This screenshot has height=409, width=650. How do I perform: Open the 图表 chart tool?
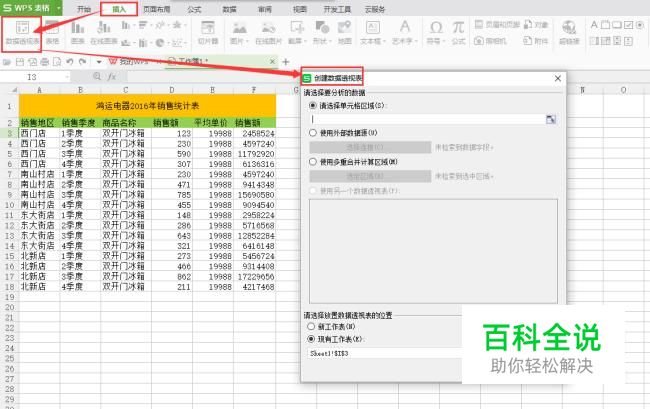point(78,28)
